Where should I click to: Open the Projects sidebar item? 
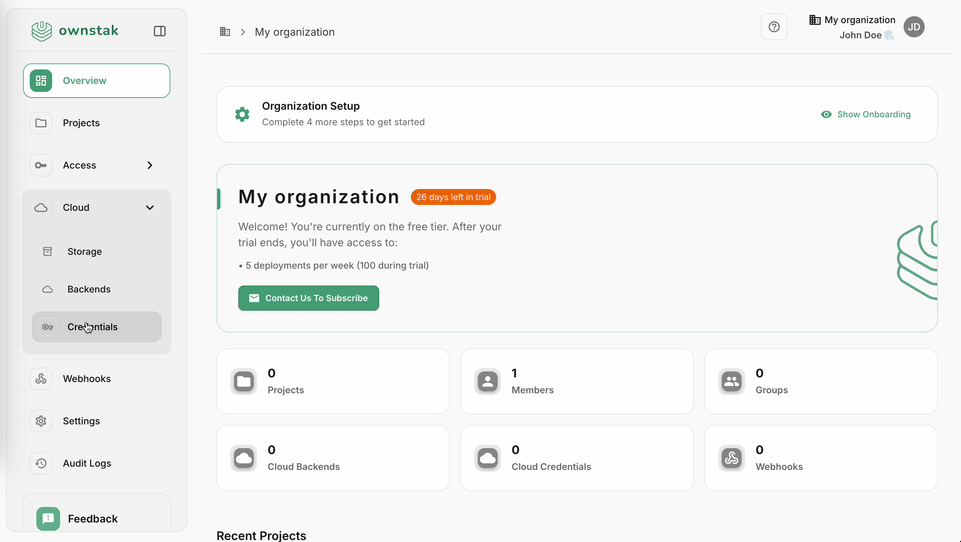point(81,123)
